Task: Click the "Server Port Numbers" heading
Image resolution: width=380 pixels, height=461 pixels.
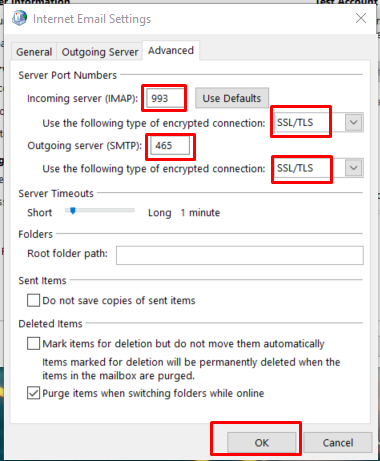Action: (x=68, y=75)
